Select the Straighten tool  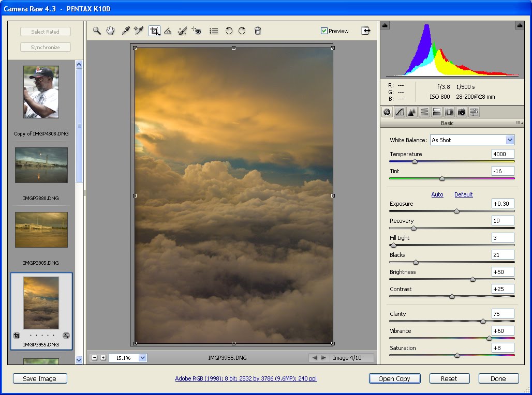click(168, 31)
